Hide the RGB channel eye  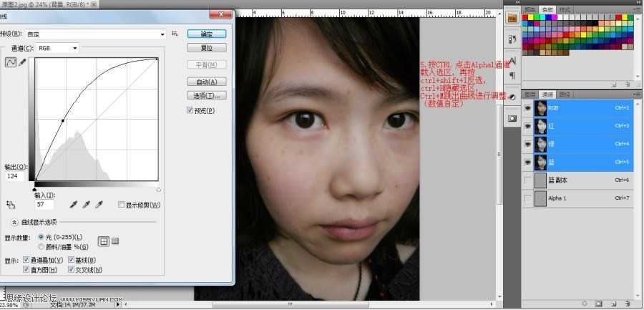[528, 108]
